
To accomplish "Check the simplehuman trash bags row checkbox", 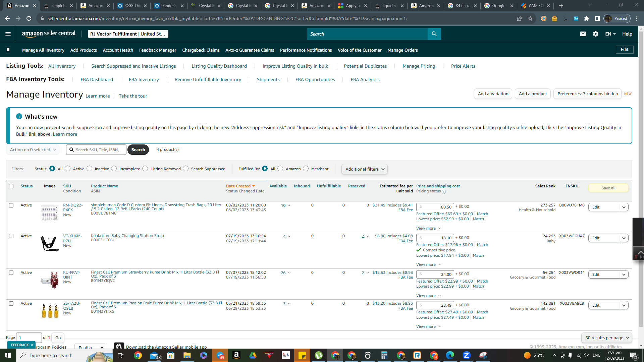I will pyautogui.click(x=11, y=205).
